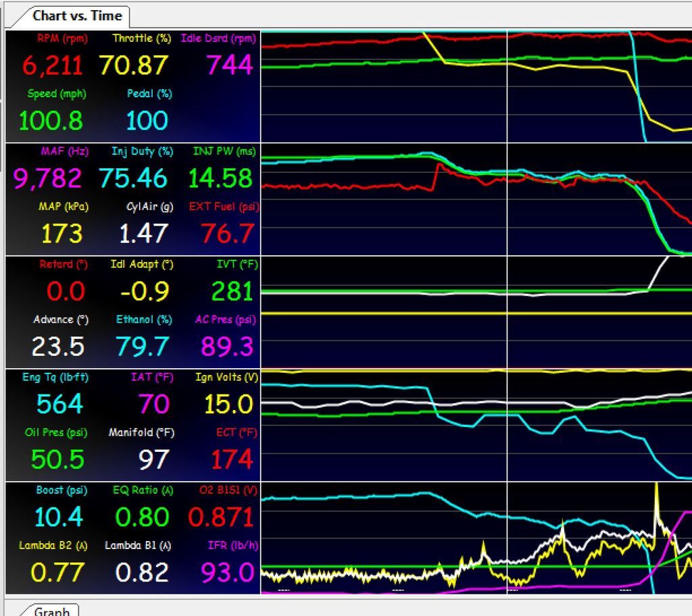Select the Idle Dsrd (rpm) reading 744
This screenshot has width=692, height=616.
point(229,66)
